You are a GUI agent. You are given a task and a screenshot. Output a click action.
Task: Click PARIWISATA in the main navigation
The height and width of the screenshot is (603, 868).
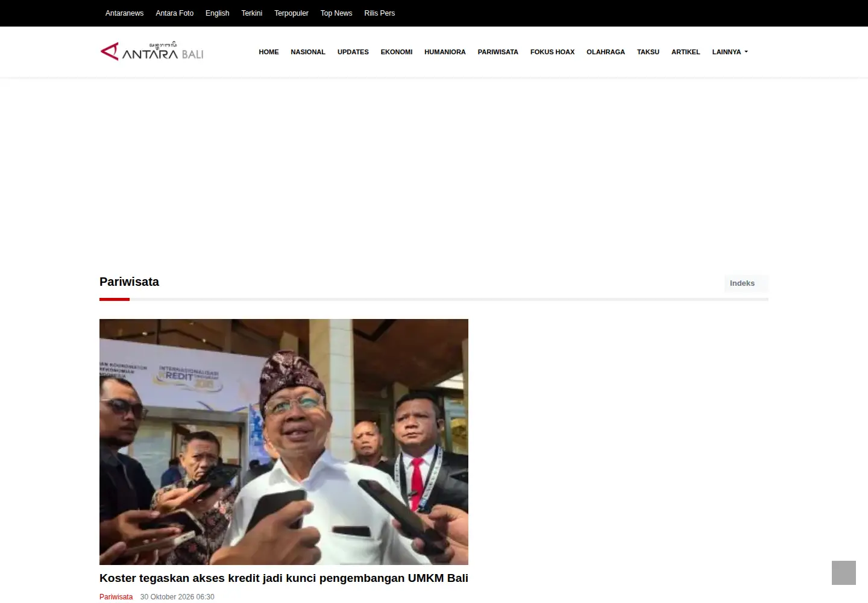[x=498, y=52]
